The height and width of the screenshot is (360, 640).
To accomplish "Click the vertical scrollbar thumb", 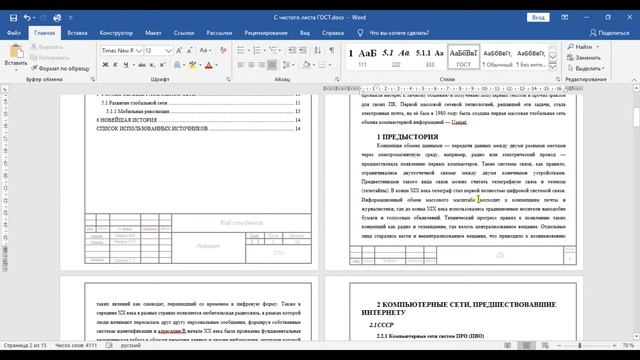I will pyautogui.click(x=636, y=117).
